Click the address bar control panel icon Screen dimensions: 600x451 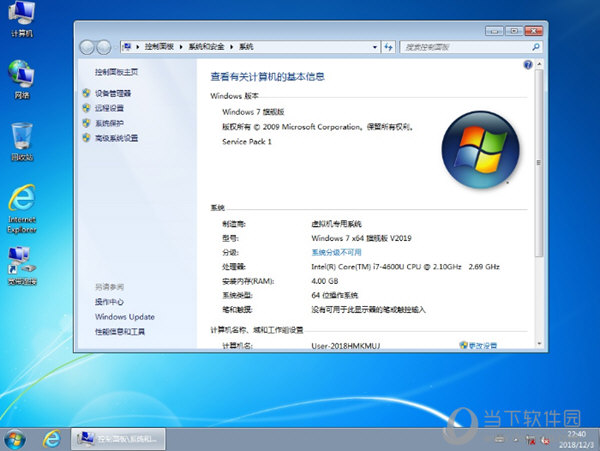pos(127,47)
